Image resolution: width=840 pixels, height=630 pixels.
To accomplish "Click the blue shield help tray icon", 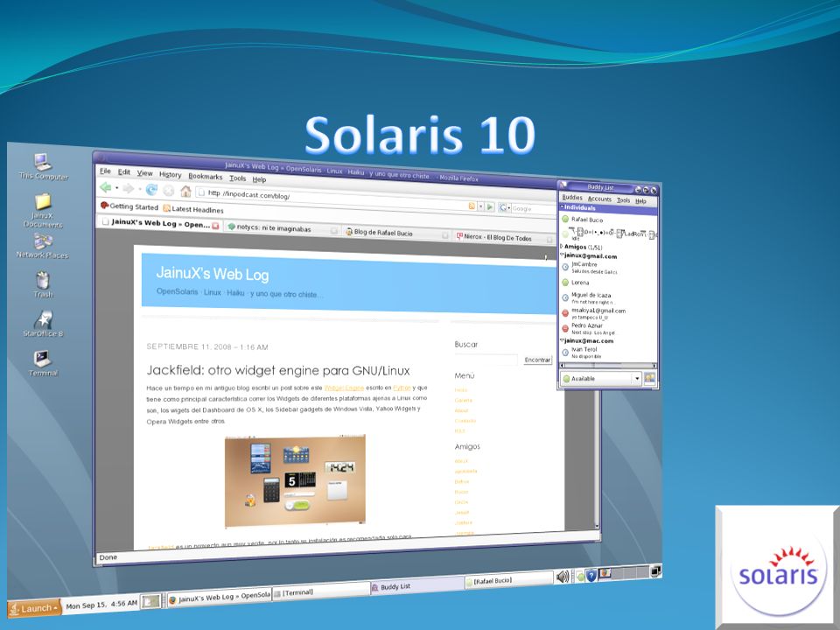I will pyautogui.click(x=591, y=576).
